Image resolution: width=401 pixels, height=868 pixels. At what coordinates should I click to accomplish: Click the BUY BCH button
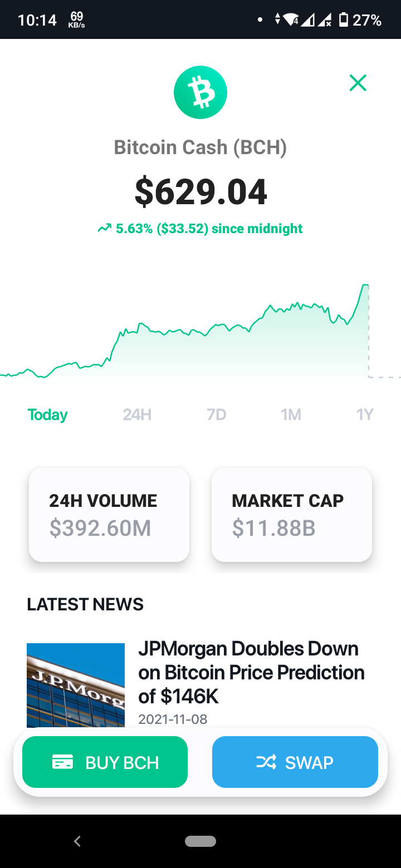pyautogui.click(x=105, y=762)
